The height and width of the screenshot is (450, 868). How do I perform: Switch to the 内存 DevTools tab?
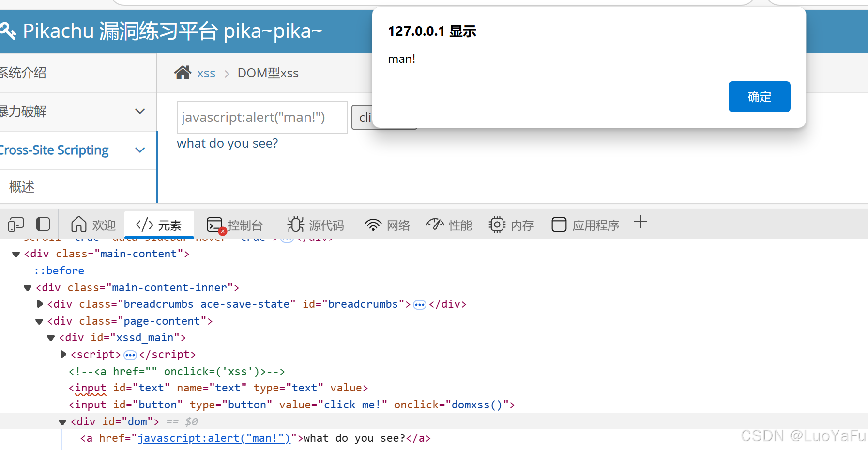pyautogui.click(x=511, y=225)
